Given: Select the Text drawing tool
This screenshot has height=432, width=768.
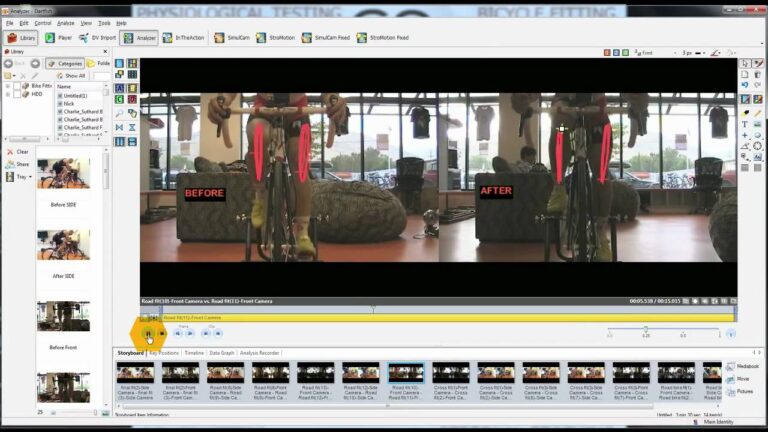Looking at the screenshot, I should click(x=745, y=125).
